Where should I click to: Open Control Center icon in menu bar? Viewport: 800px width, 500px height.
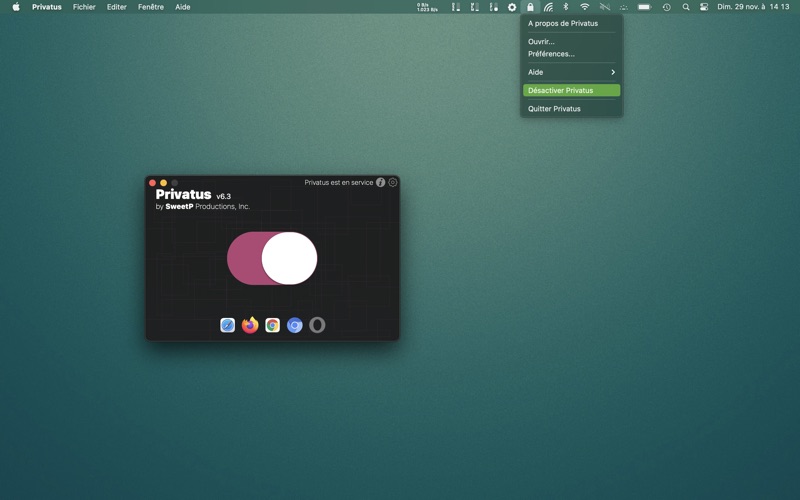[704, 7]
